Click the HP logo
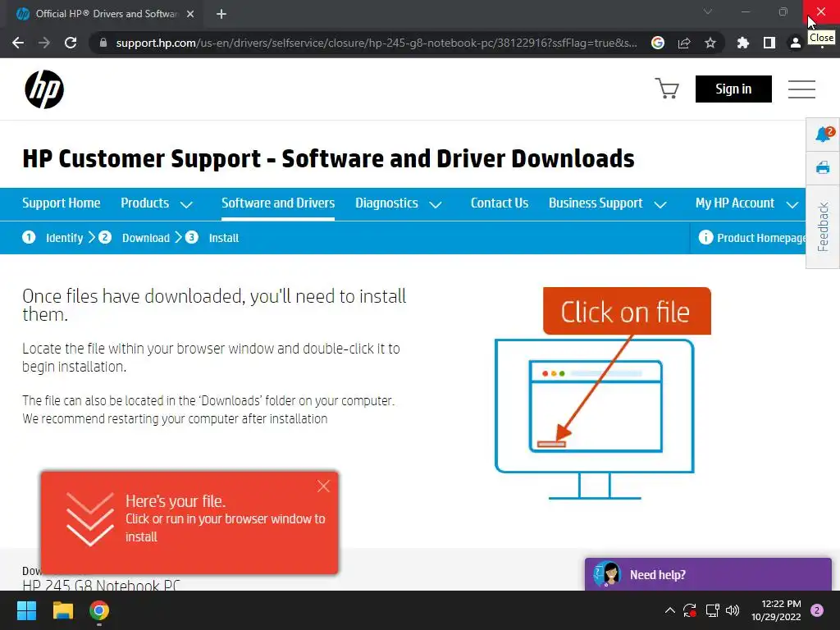Viewport: 840px width, 630px height. click(x=44, y=89)
